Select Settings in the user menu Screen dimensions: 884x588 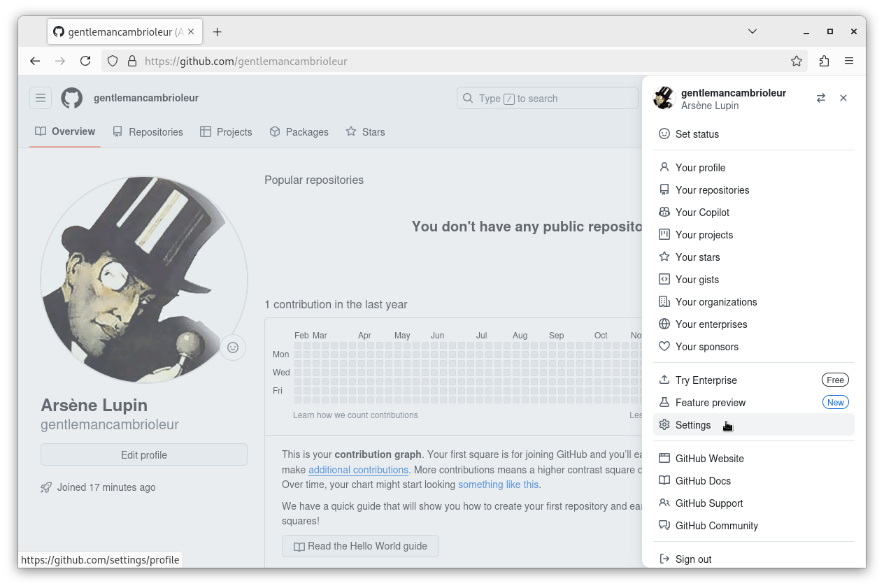coord(693,425)
